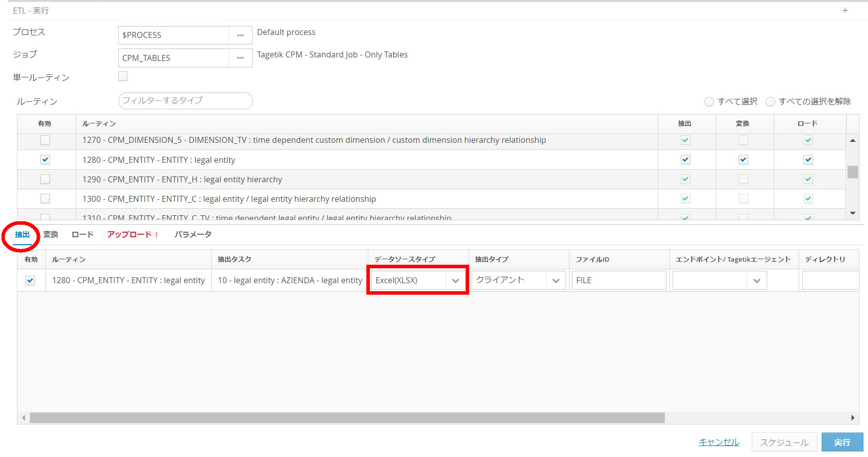Image resolution: width=868 pixels, height=457 pixels.
Task: Expand the エンドポイント/Tagetikエージェント dropdown
Action: (x=757, y=281)
